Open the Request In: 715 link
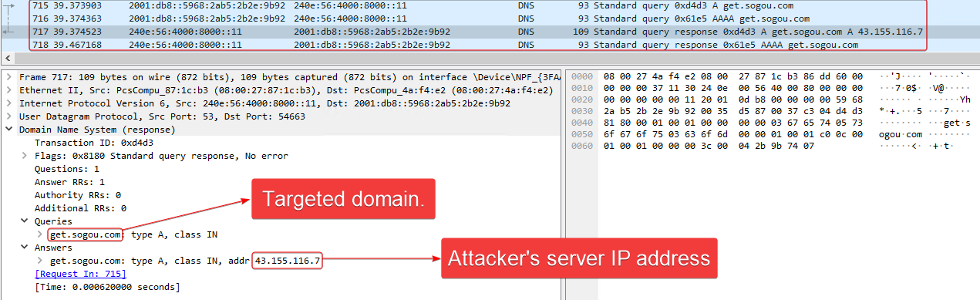Screen dimensions: 980x300 [80, 274]
